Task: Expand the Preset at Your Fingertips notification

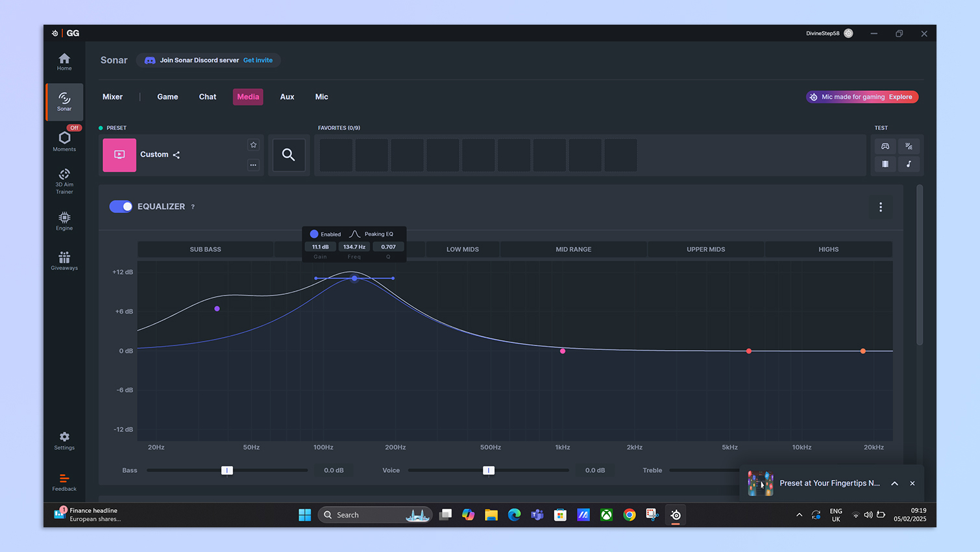Action: click(894, 483)
